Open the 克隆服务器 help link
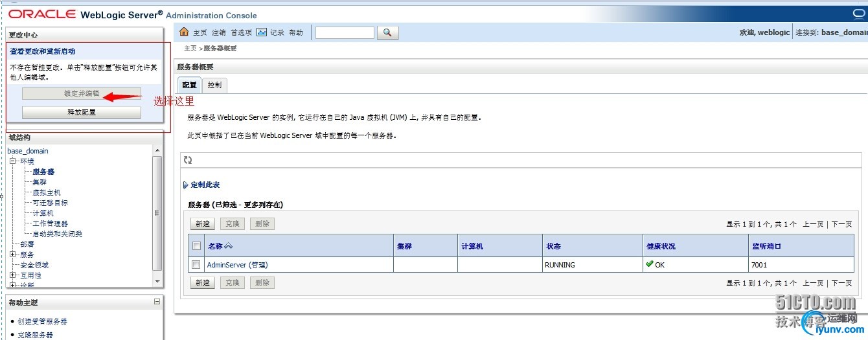This screenshot has height=340, width=868. pyautogui.click(x=35, y=335)
